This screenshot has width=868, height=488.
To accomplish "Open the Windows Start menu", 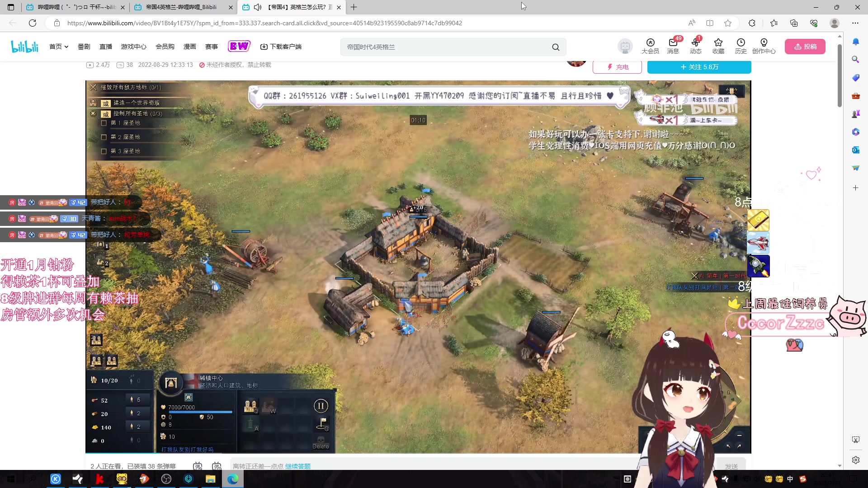I will (11, 479).
